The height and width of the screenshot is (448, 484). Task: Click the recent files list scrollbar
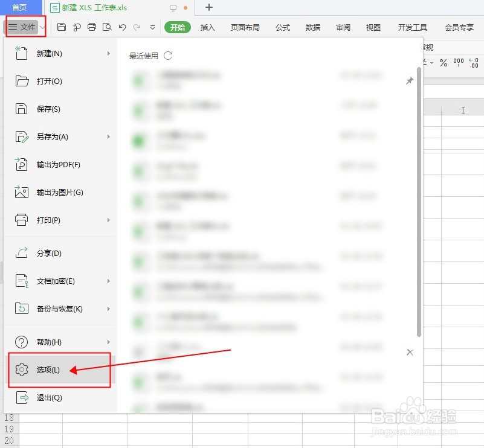pos(419,202)
